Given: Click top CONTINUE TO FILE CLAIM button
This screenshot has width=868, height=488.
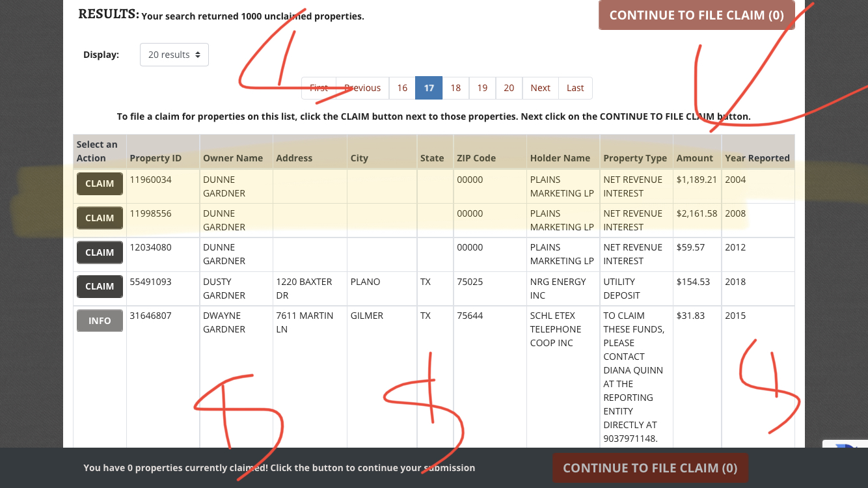Looking at the screenshot, I should click(x=697, y=15).
